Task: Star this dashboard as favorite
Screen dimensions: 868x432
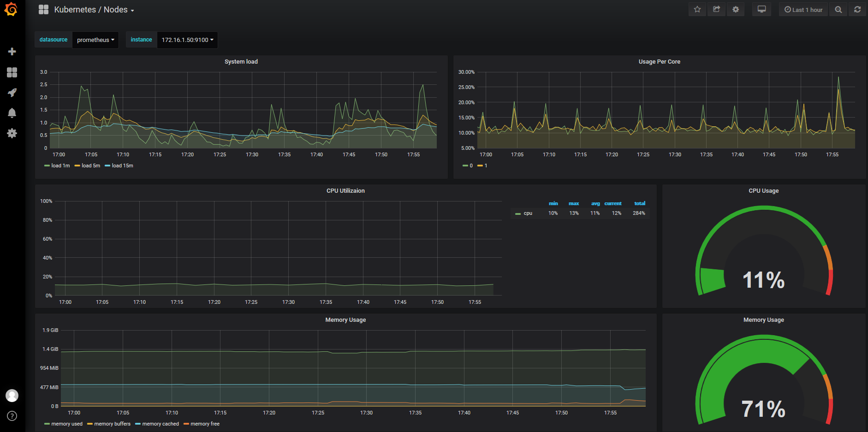Action: (x=697, y=10)
